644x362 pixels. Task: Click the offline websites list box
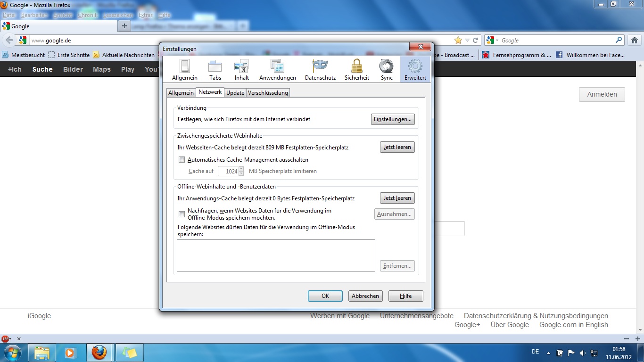pyautogui.click(x=276, y=256)
